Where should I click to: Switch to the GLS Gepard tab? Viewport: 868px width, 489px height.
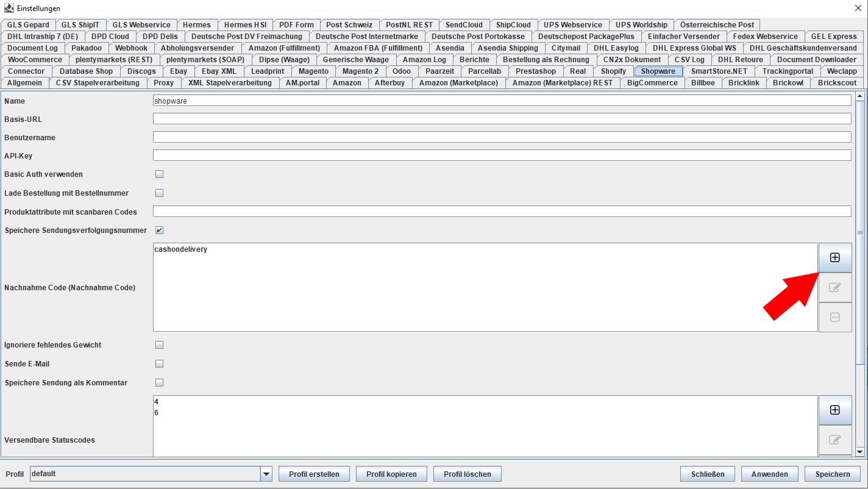pyautogui.click(x=28, y=25)
